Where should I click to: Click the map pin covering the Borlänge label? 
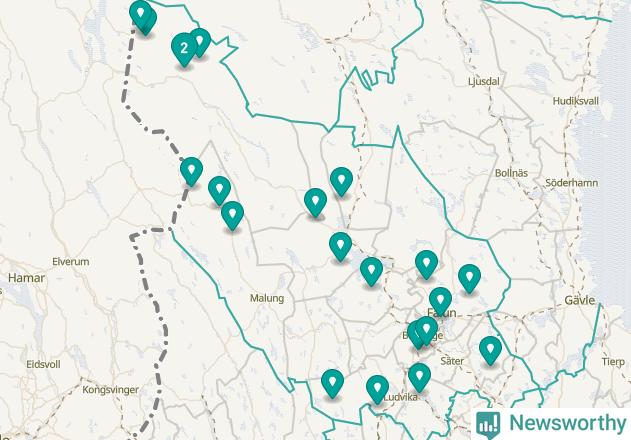tap(426, 331)
